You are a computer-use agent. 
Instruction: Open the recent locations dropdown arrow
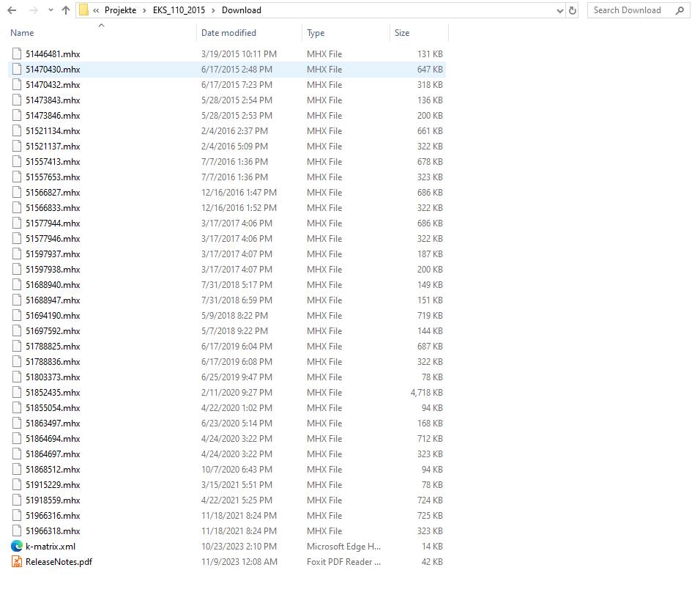click(x=51, y=10)
